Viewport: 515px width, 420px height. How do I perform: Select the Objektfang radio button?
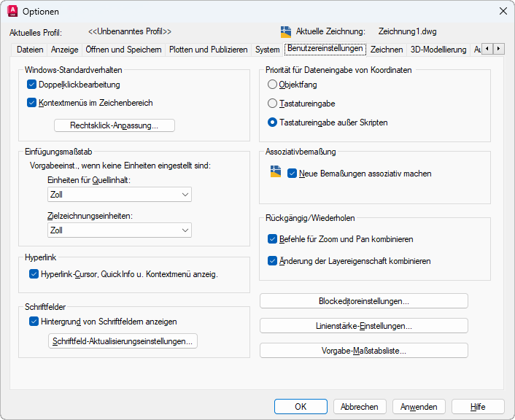click(273, 85)
